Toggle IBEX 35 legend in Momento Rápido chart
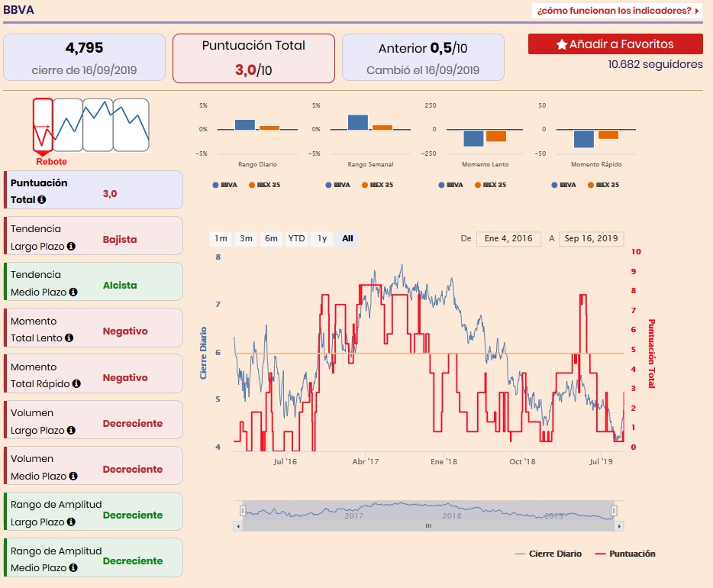Screen dimensions: 713x588 [x=603, y=185]
